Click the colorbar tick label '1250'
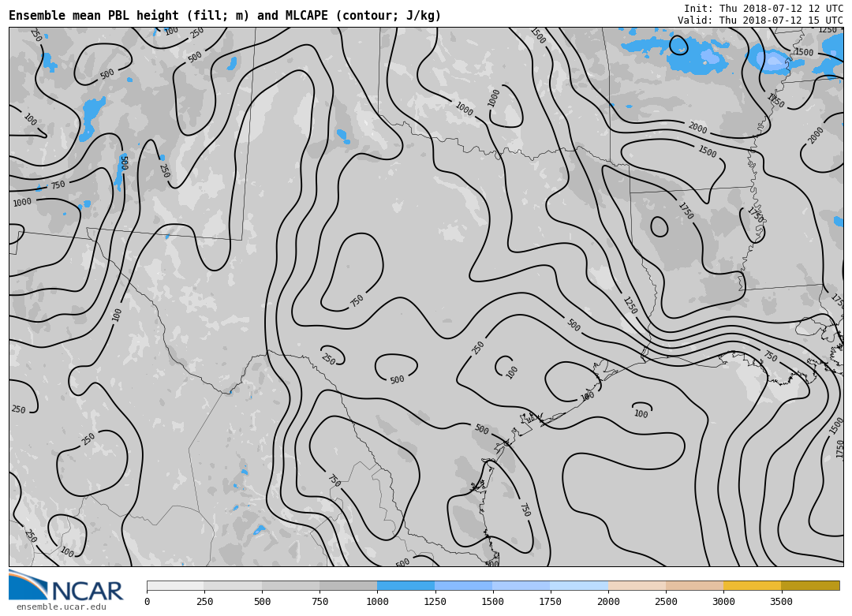The width and height of the screenshot is (852, 616). click(x=435, y=601)
